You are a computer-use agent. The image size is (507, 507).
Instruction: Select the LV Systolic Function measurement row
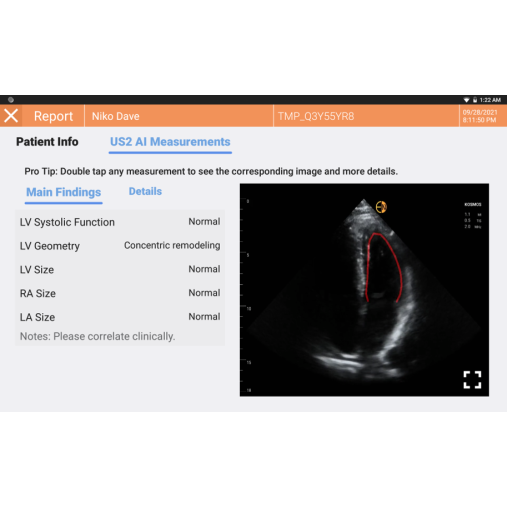tap(120, 222)
